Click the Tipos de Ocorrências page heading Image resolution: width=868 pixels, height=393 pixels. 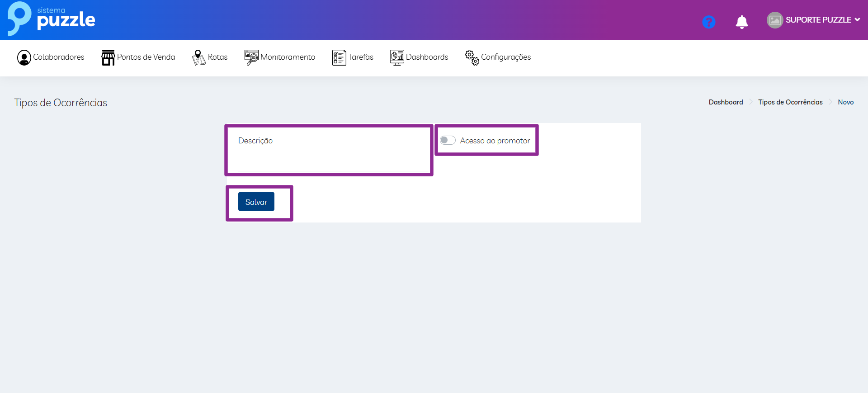point(61,103)
